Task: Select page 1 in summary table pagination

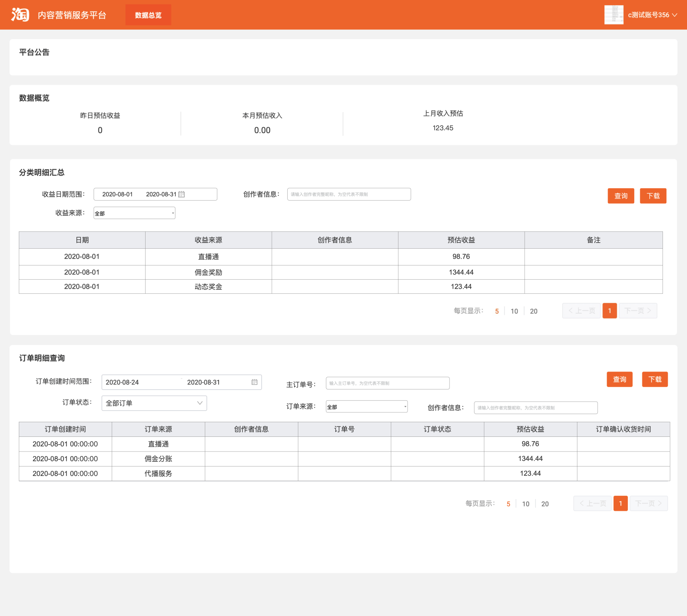Action: coord(610,311)
